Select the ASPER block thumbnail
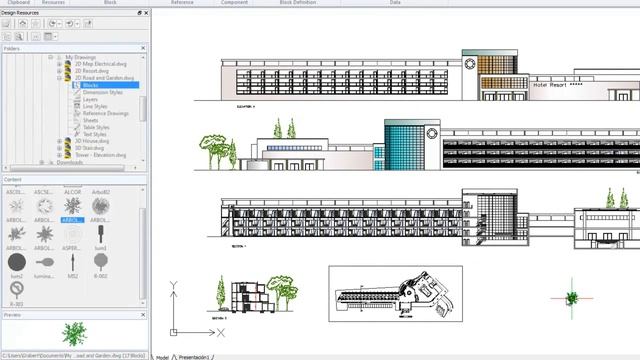The height and width of the screenshot is (360, 640). (73, 235)
